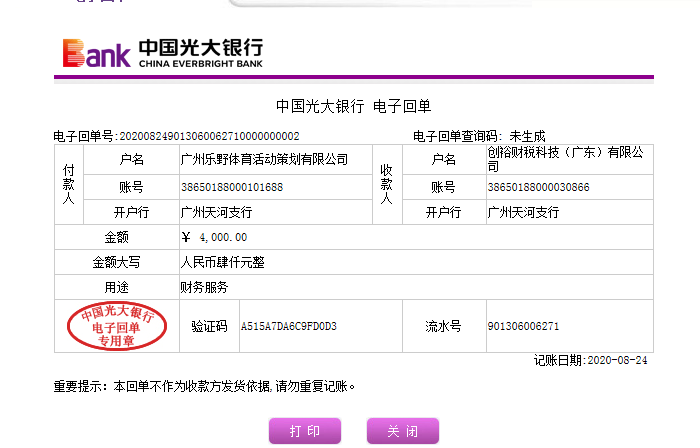Click the 打印 print button
The image size is (700, 448).
pos(305,431)
